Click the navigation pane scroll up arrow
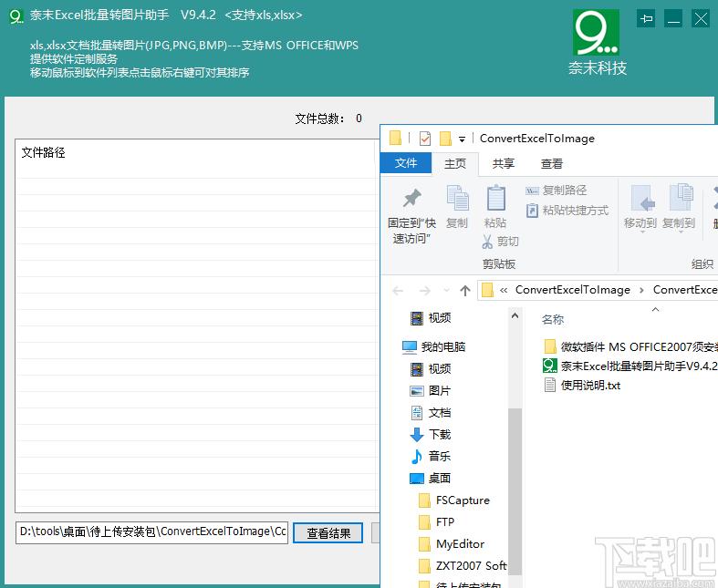718x588 pixels. pyautogui.click(x=515, y=315)
